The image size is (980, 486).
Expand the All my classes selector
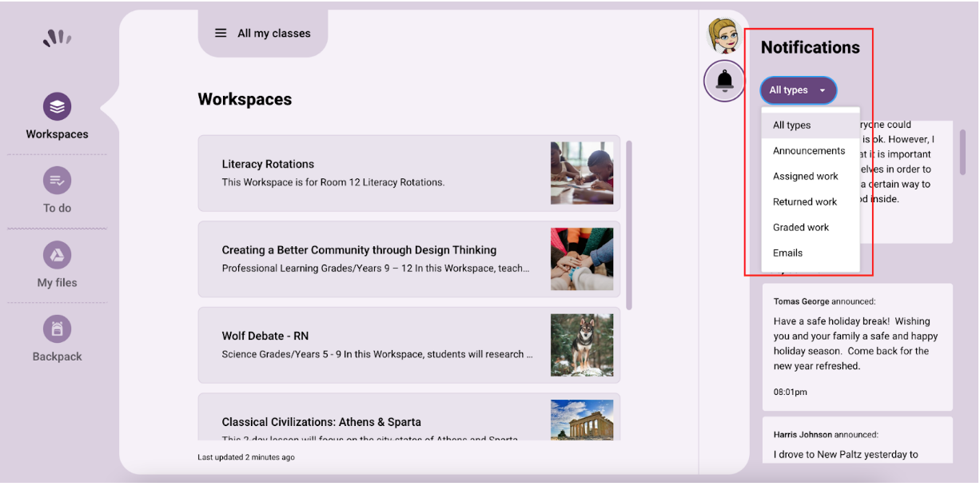[274, 34]
